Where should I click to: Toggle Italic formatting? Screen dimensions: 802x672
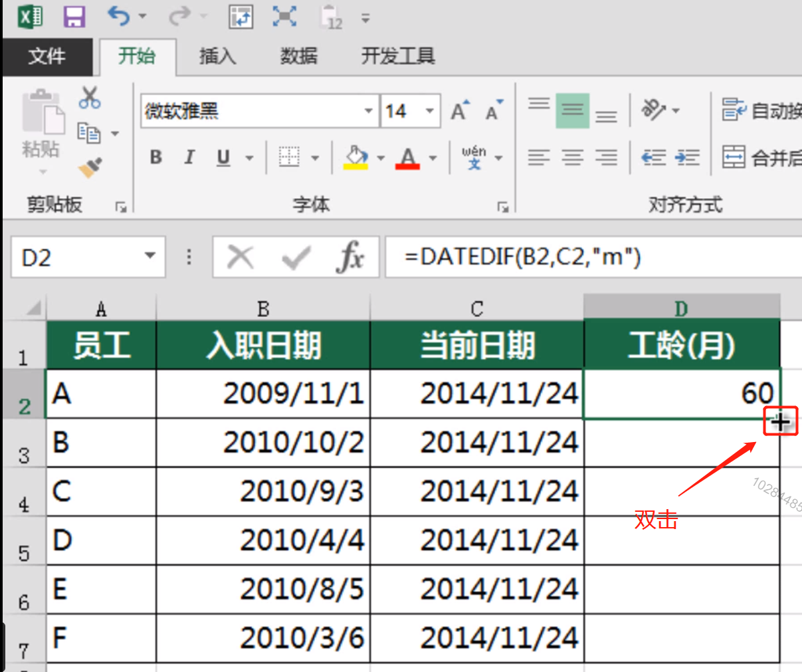(190, 158)
